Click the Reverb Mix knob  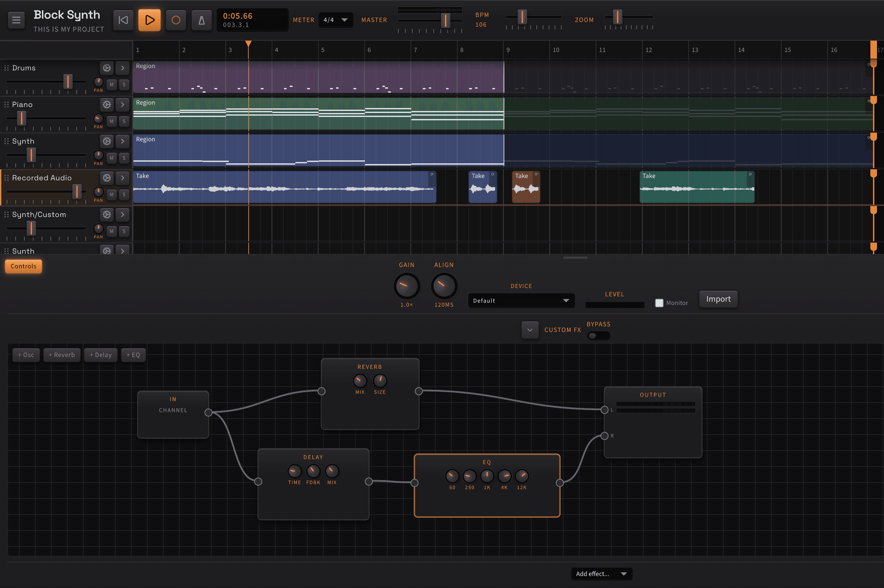coord(360,381)
